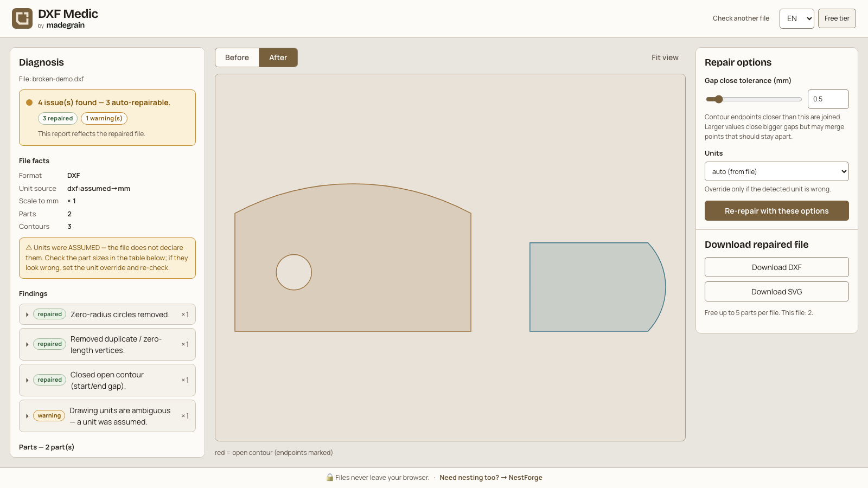Open the EN language dropdown

click(x=797, y=18)
